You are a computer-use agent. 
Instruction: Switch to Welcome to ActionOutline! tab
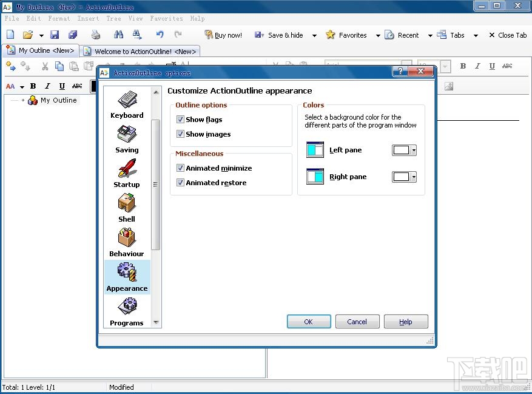tap(140, 51)
